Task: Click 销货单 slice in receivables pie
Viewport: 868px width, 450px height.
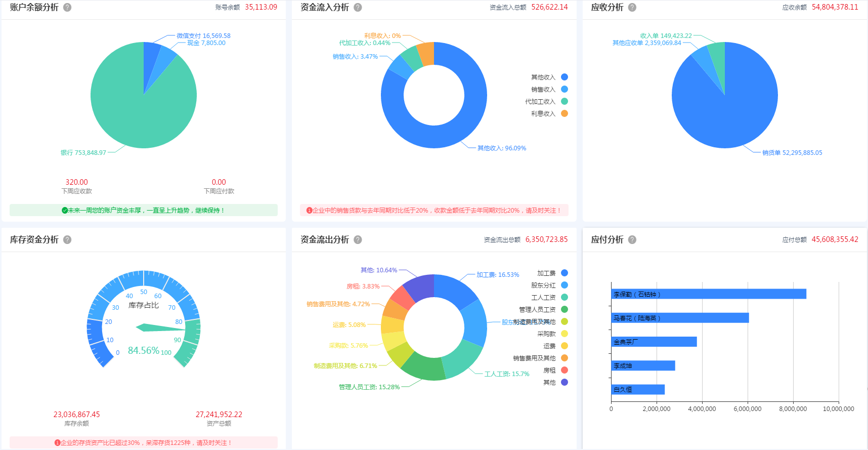Action: pyautogui.click(x=728, y=106)
